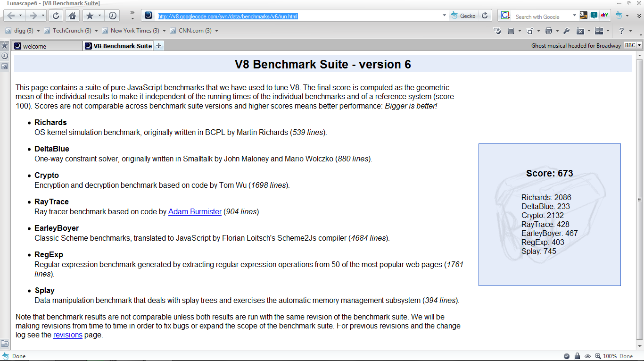Add a new tab with plus button
The image size is (644, 361).
coord(159,46)
